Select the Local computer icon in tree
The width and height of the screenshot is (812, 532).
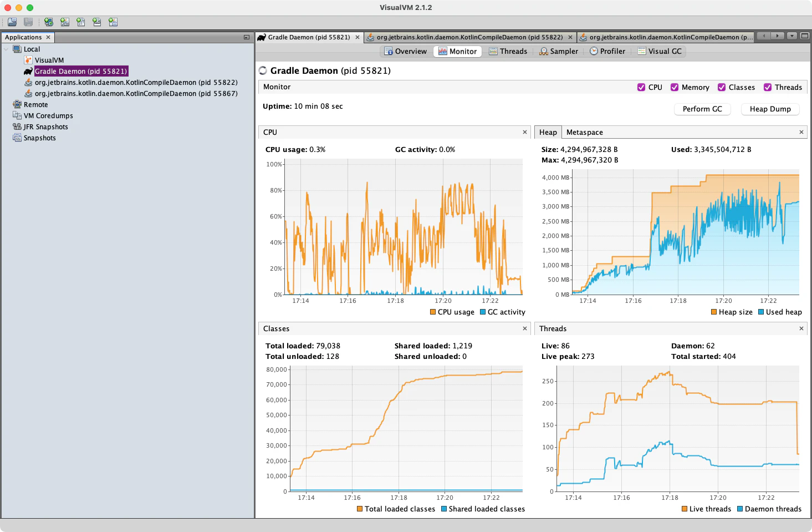point(17,49)
